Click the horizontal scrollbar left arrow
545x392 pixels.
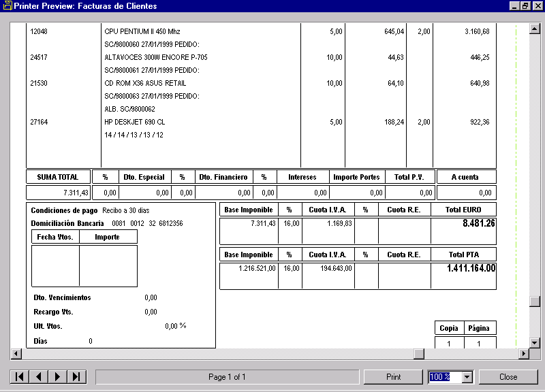click(16, 354)
